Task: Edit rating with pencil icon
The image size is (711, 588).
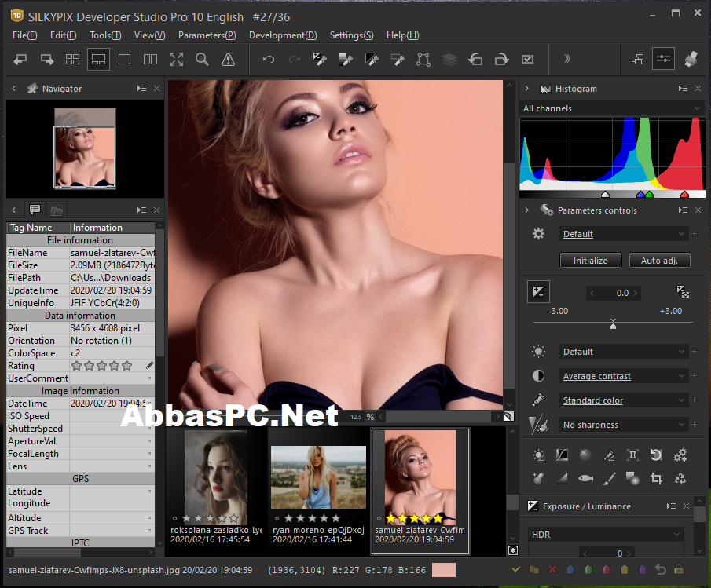Action: [149, 365]
